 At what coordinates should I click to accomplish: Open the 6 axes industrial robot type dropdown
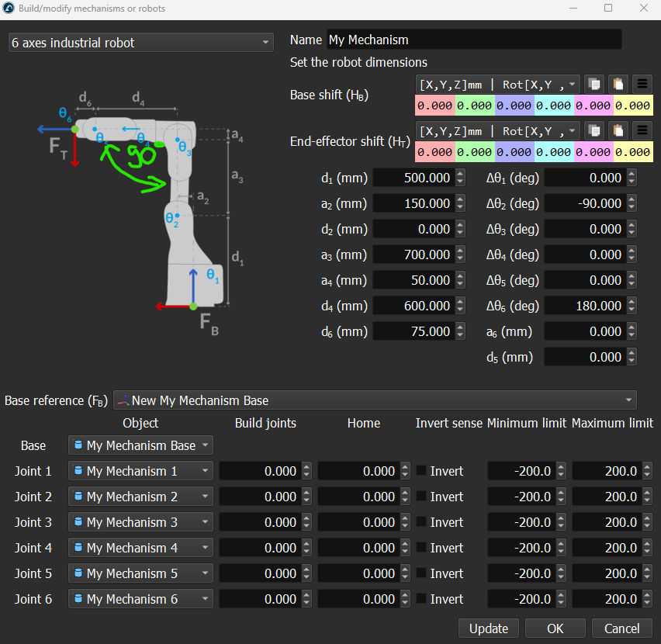pos(140,43)
